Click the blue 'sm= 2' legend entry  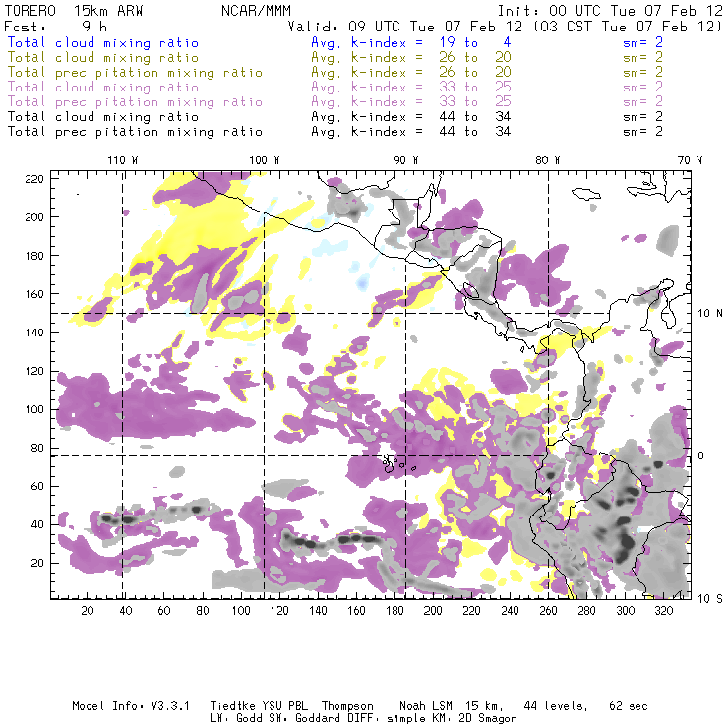642,42
